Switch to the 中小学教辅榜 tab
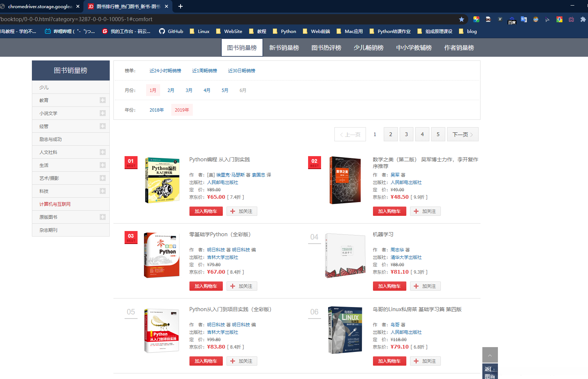The height and width of the screenshot is (379, 588). pyautogui.click(x=414, y=48)
